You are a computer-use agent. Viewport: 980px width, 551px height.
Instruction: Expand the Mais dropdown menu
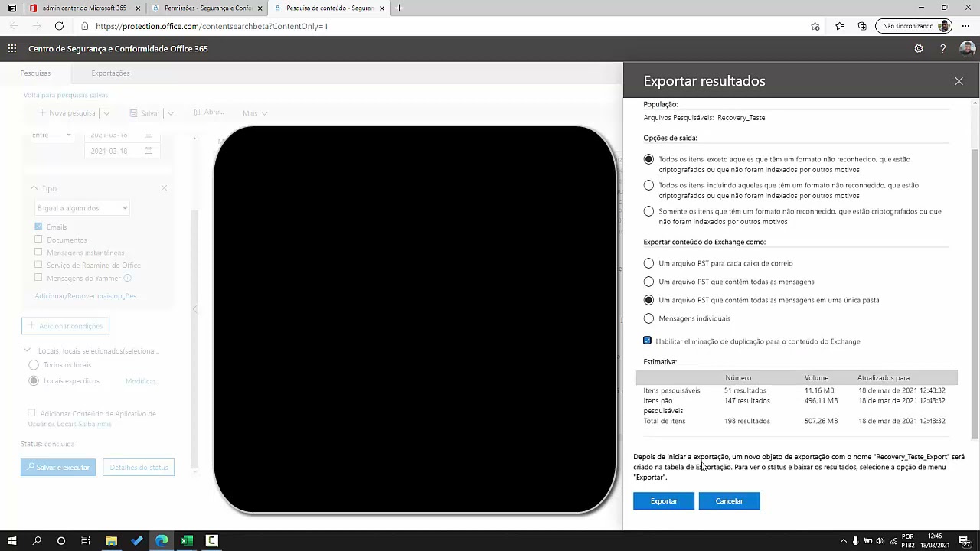256,113
